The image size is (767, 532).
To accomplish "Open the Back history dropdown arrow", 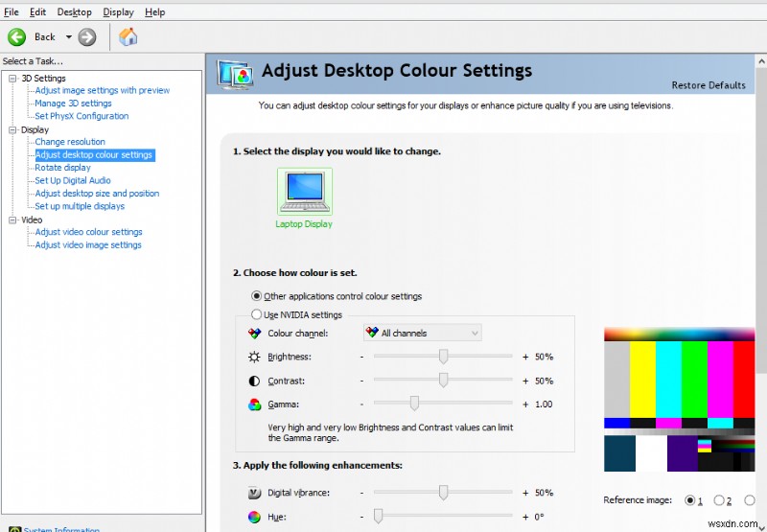I will (68, 37).
